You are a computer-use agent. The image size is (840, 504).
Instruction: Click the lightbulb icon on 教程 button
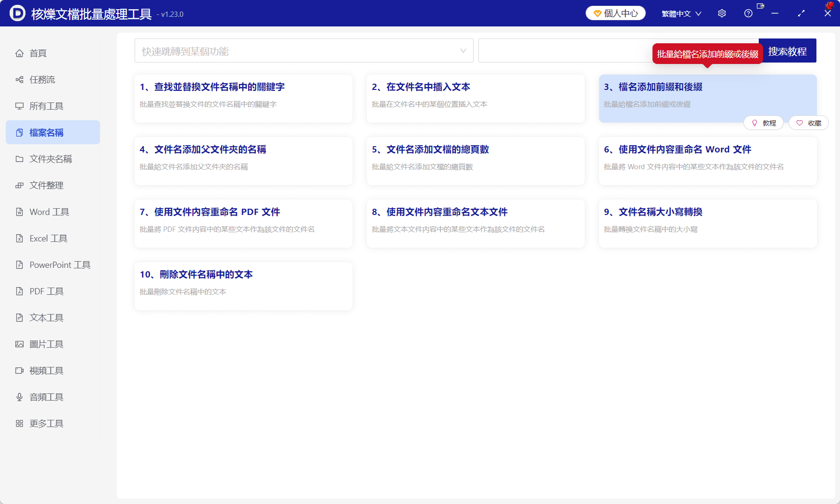tap(754, 123)
